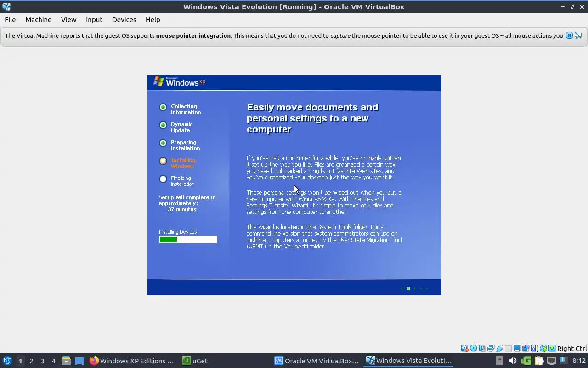Switch to workspace 2
Screen dimensions: 588x368
[31, 361]
